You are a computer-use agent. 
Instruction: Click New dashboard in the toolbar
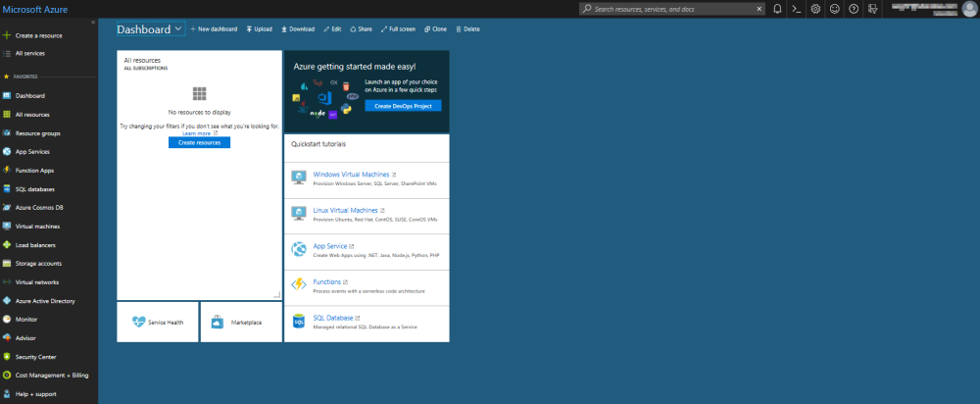coord(214,28)
